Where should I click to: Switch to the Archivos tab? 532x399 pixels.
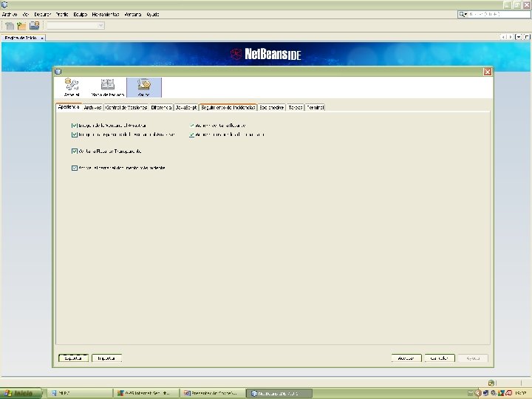pyautogui.click(x=92, y=108)
